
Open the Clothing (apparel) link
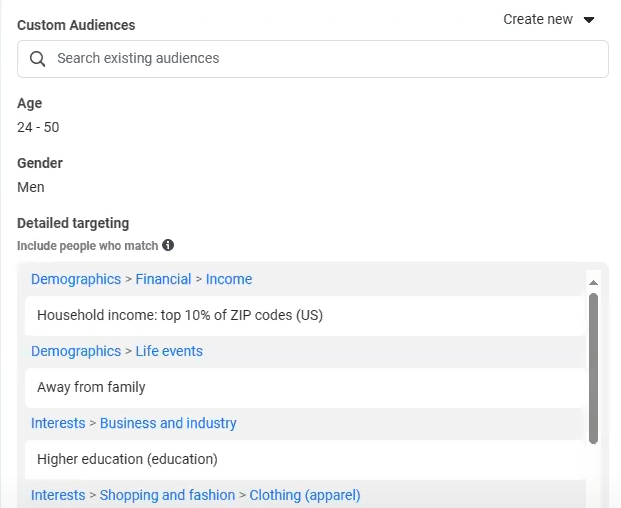[305, 495]
